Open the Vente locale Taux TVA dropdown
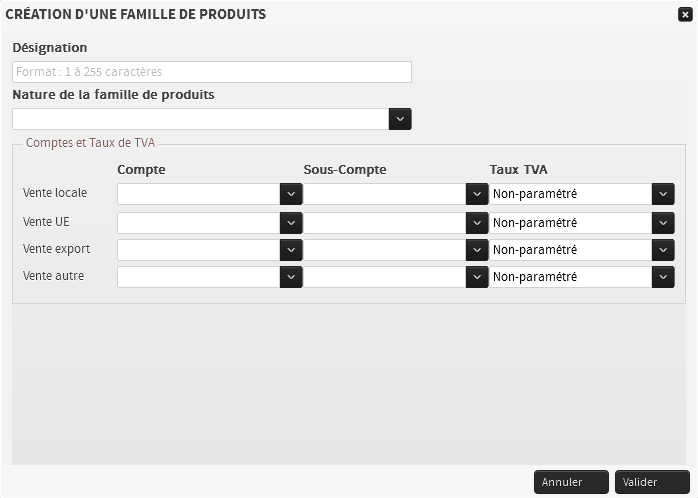 coord(663,194)
